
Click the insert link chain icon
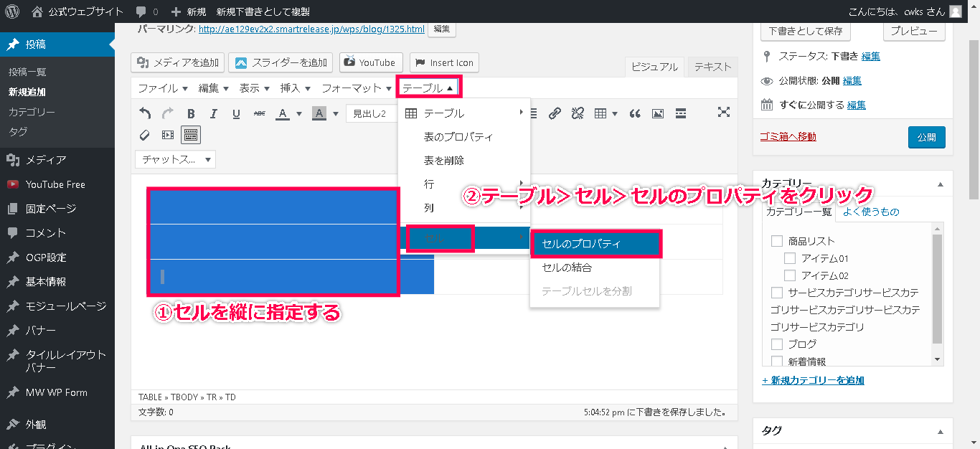pos(555,113)
